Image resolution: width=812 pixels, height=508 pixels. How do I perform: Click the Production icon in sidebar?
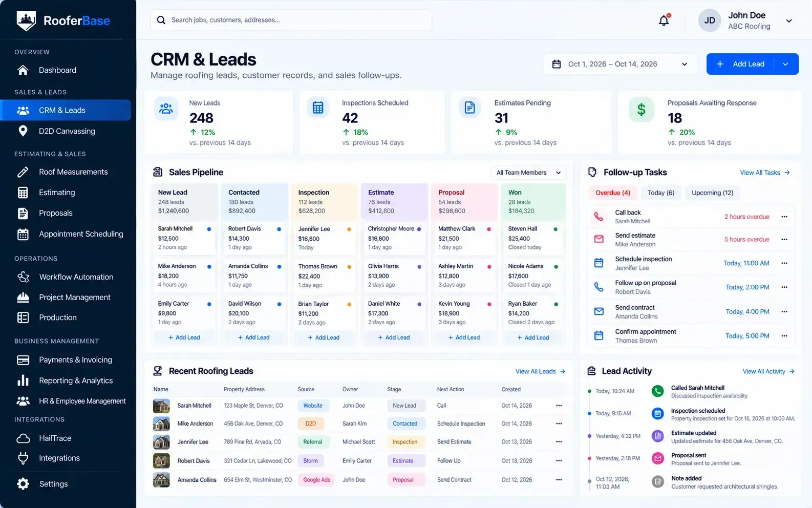pyautogui.click(x=23, y=317)
